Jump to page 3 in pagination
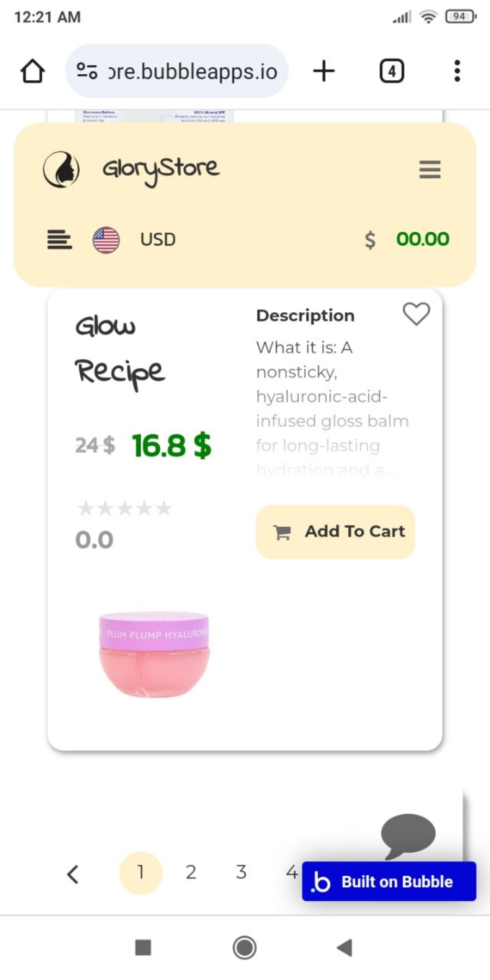 pos(241,873)
